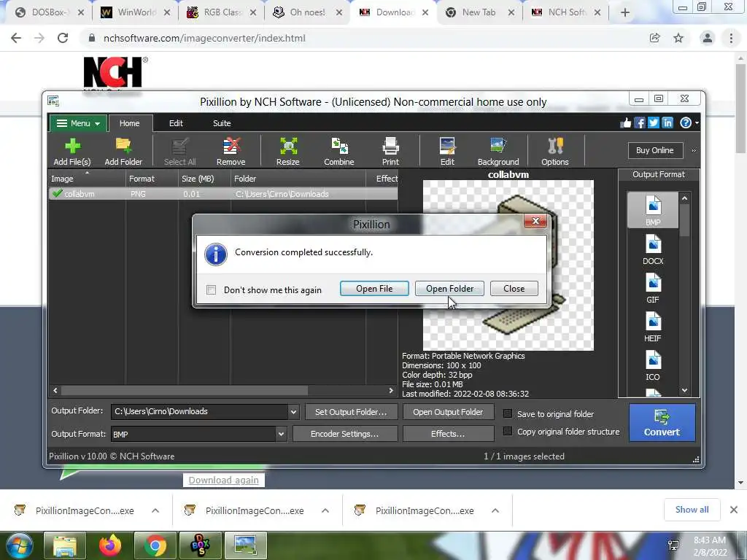The image size is (747, 560).
Task: Click the Encoder Settings button
Action: pos(345,434)
